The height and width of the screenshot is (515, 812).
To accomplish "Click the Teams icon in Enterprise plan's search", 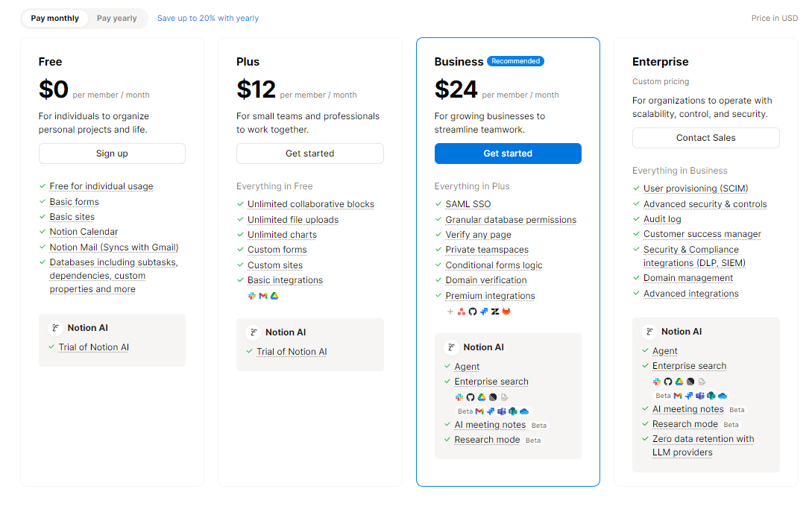I will coord(700,396).
